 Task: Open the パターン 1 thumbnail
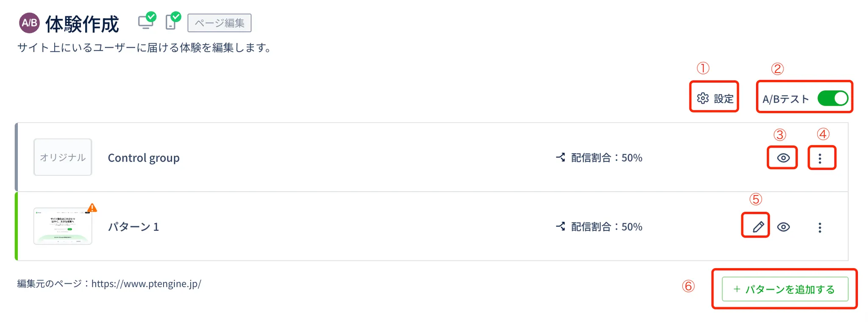(63, 226)
